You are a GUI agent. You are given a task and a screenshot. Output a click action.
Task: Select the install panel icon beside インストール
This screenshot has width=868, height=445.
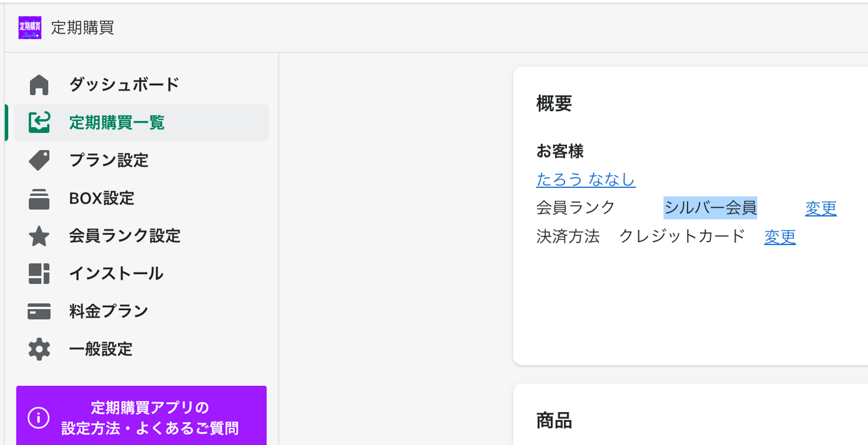(39, 274)
